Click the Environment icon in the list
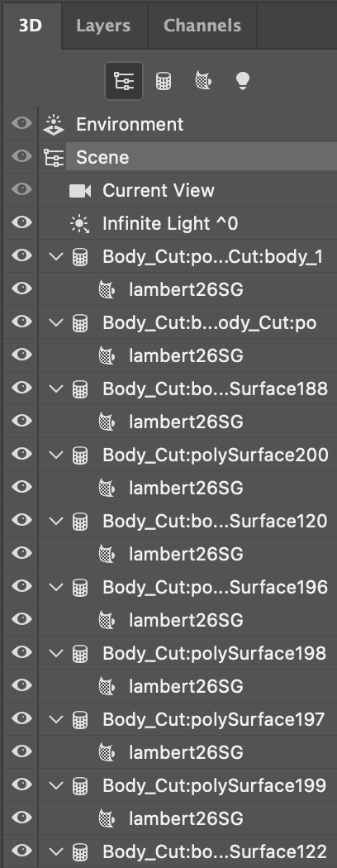337x868 pixels. (x=54, y=124)
